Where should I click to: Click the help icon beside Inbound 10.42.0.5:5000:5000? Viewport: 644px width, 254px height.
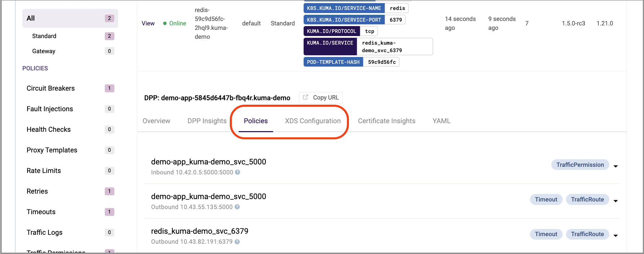coord(237,172)
